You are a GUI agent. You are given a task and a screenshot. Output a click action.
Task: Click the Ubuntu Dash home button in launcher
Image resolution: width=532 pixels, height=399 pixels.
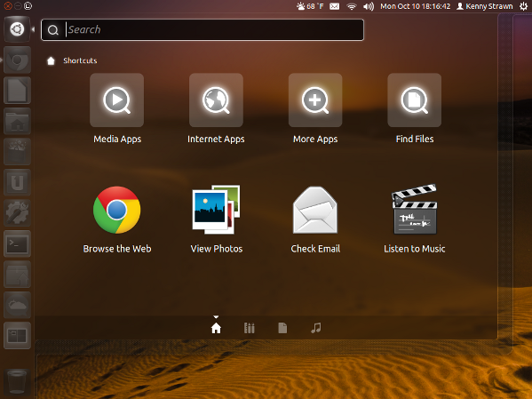(x=17, y=29)
